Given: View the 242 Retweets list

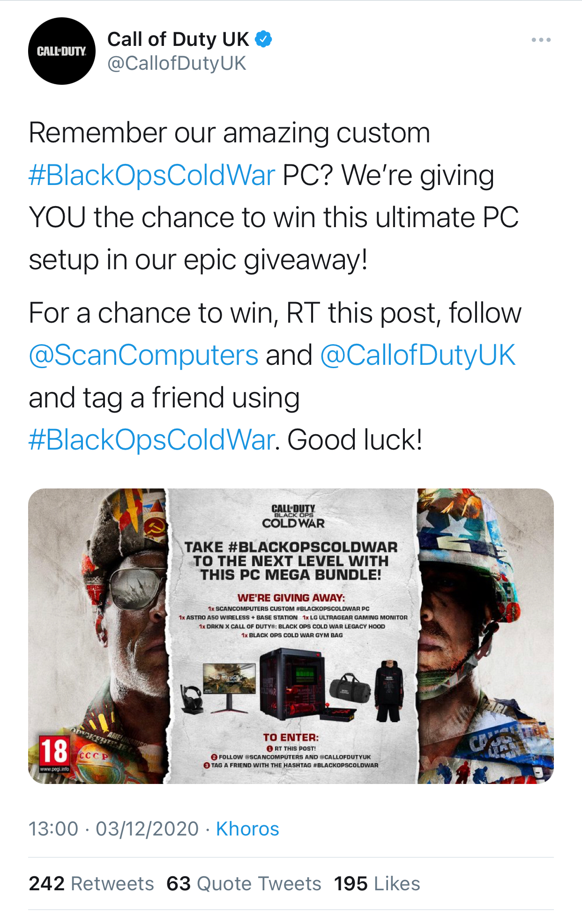Looking at the screenshot, I should (x=91, y=884).
